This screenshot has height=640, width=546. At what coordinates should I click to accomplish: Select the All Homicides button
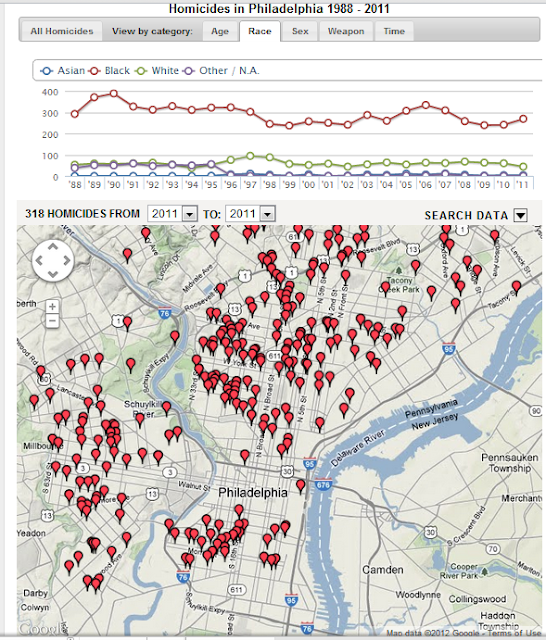[x=62, y=31]
